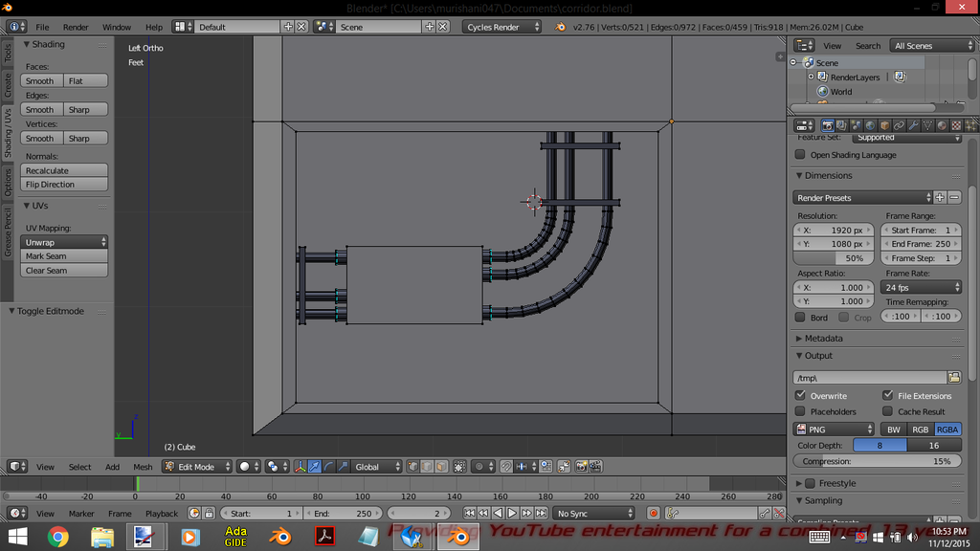Viewport: 980px width, 551px height.
Task: Select the World item in outliner
Action: click(x=840, y=92)
